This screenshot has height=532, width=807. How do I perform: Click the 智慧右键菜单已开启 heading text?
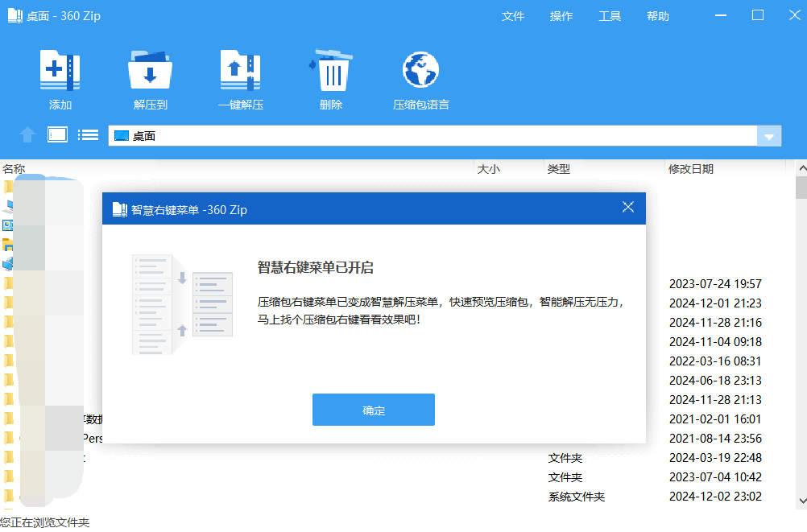[x=316, y=267]
